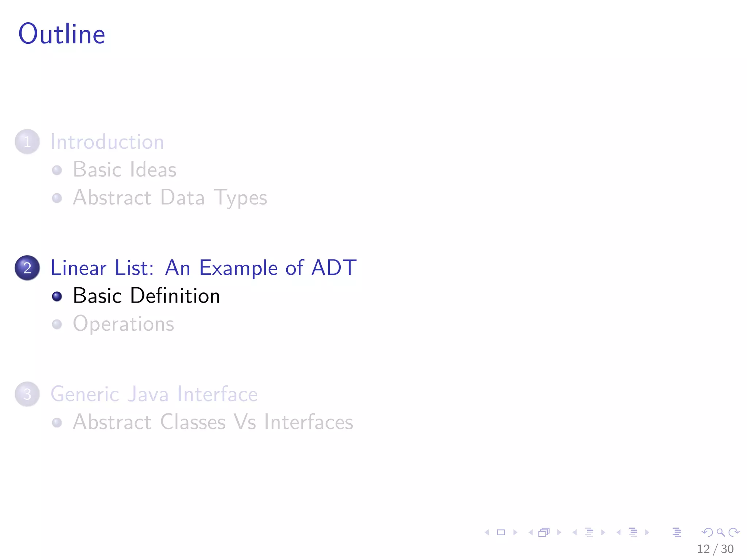
Task: Click the go-forward circular arrow icon
Action: coord(734,533)
